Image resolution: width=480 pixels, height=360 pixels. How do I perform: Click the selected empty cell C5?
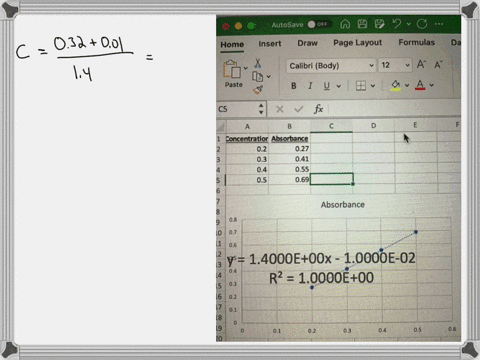[332, 179]
